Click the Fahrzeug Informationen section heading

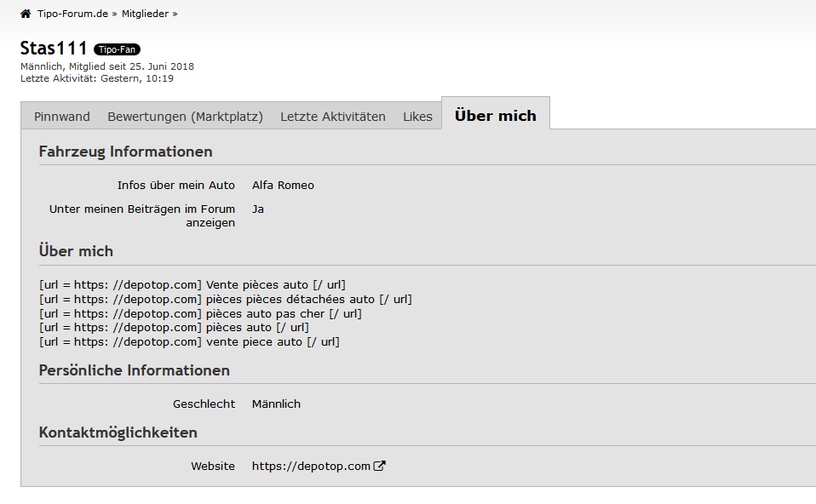tap(125, 152)
